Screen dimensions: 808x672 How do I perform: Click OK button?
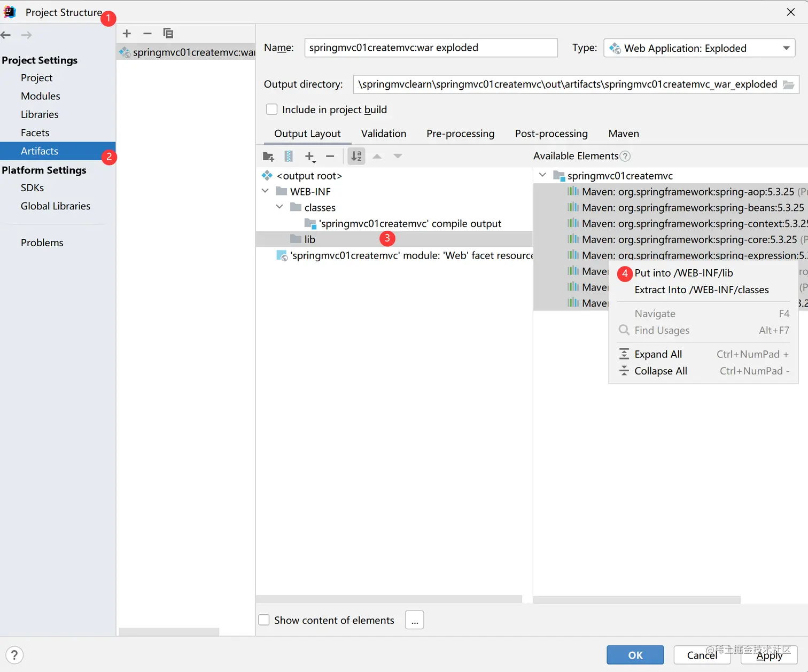(635, 655)
